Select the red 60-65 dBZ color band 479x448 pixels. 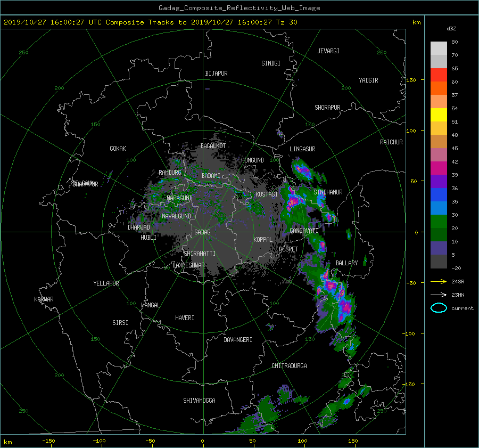click(439, 75)
